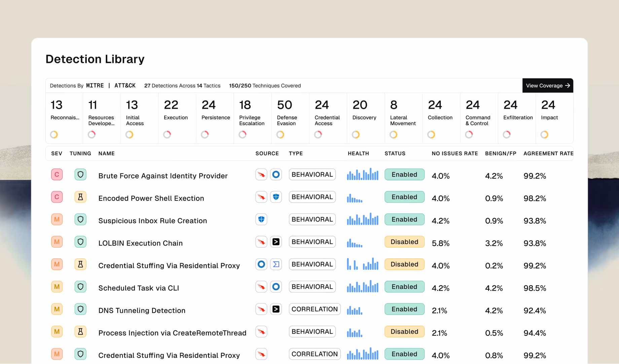Viewport: 619px width, 364px height.
Task: Click the Reconnaissance coverage progress ring
Action: tap(54, 135)
